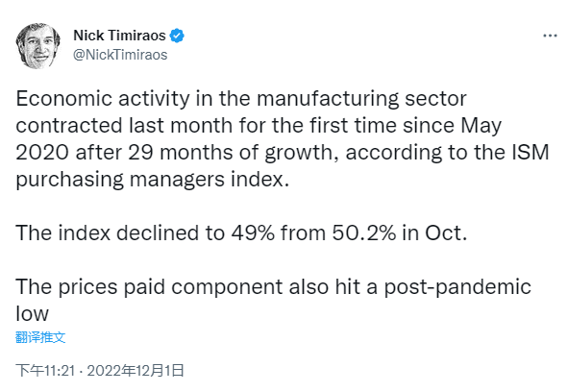The width and height of the screenshot is (568, 392).
Task: Click the blue verified badge icon
Action: pyautogui.click(x=177, y=36)
